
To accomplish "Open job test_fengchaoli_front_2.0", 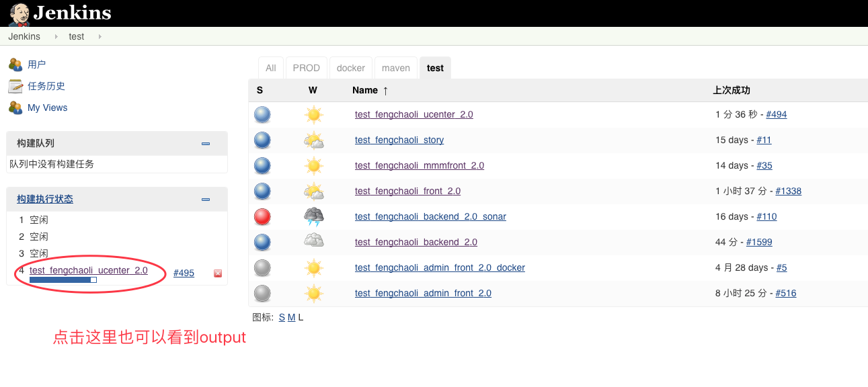I will [x=408, y=191].
